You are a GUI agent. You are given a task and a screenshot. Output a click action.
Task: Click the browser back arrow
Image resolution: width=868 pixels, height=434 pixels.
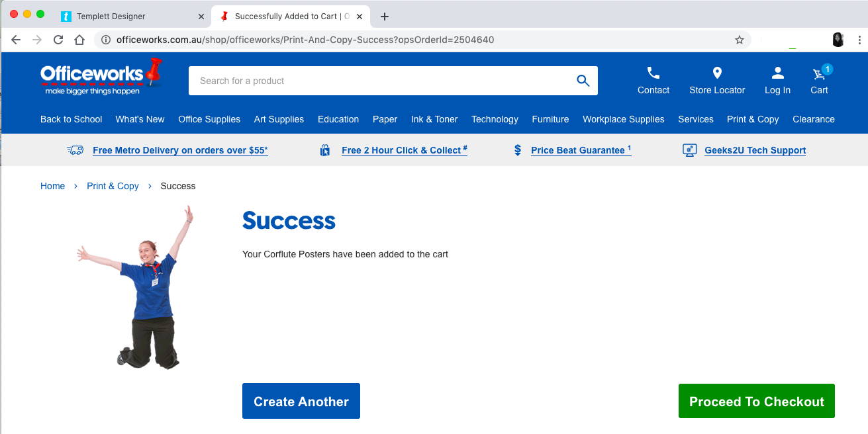click(16, 40)
